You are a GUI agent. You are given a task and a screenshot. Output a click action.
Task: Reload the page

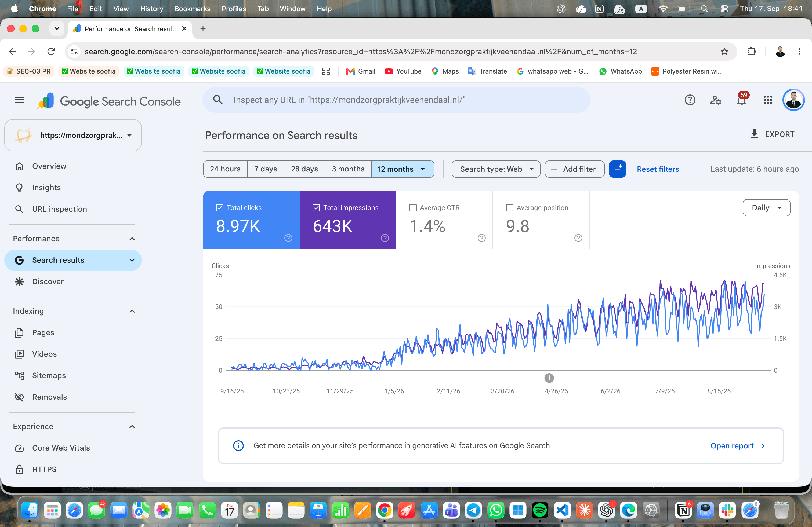51,52
